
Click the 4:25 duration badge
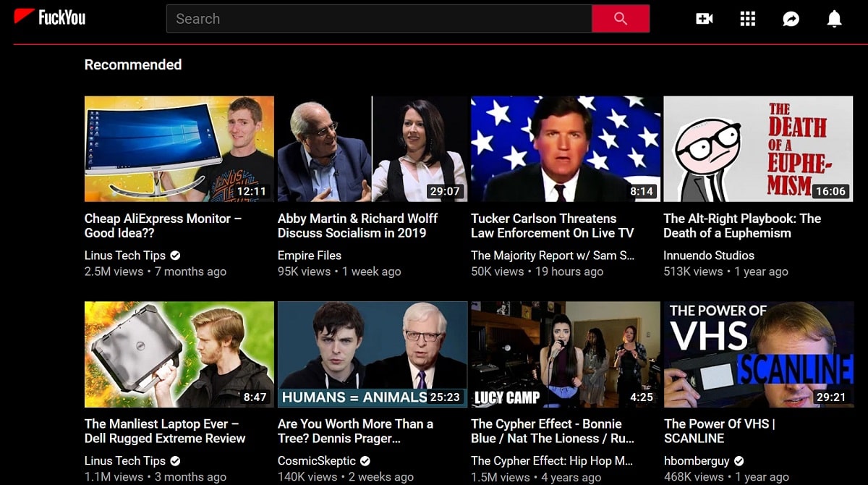tap(642, 397)
